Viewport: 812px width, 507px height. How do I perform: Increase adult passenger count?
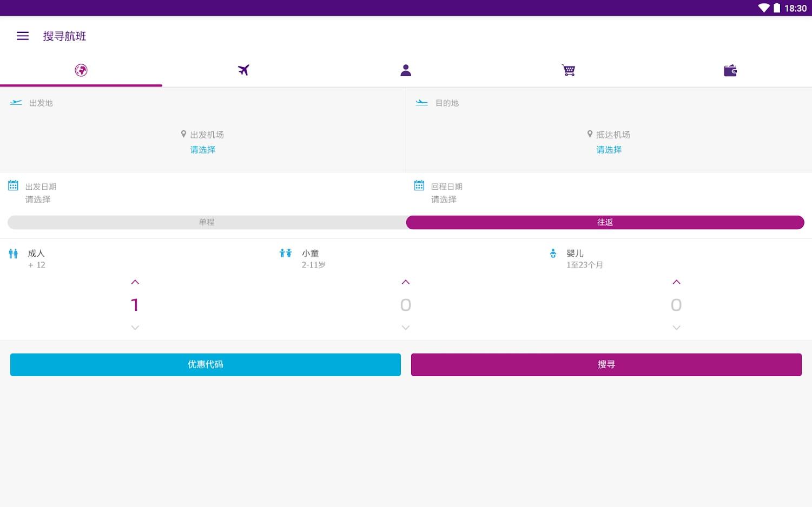point(135,282)
